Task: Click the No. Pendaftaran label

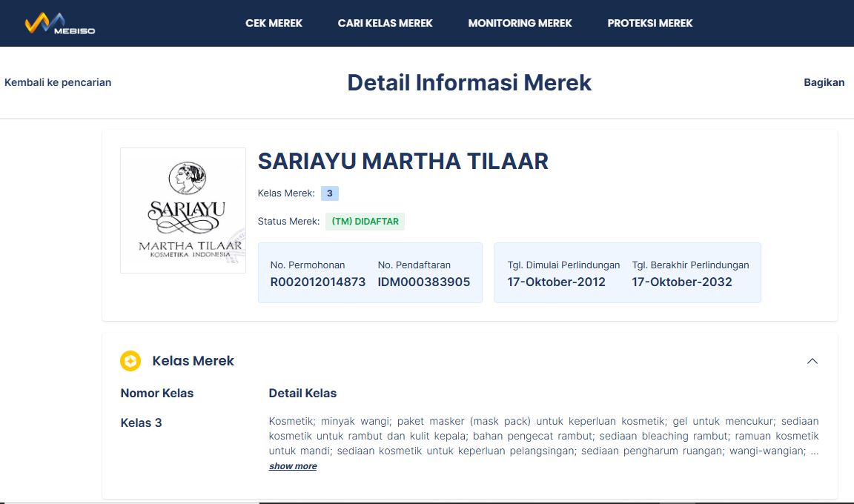Action: (x=414, y=265)
